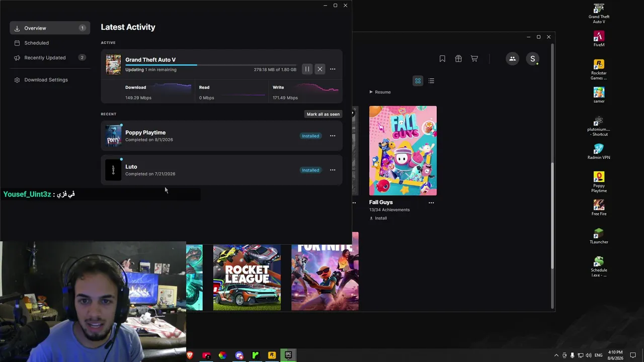Open the red streaming app taskbar icon
Image resolution: width=644 pixels, height=362 pixels.
click(x=206, y=355)
